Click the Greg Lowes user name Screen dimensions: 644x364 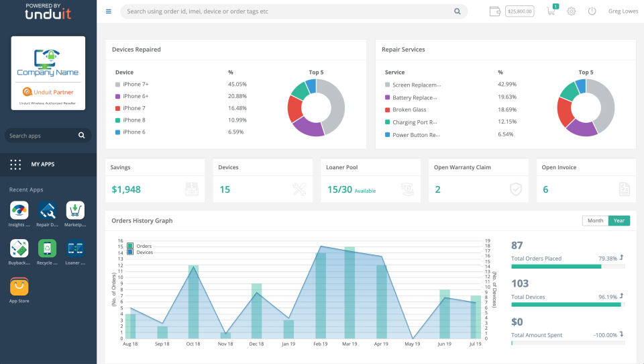623,11
